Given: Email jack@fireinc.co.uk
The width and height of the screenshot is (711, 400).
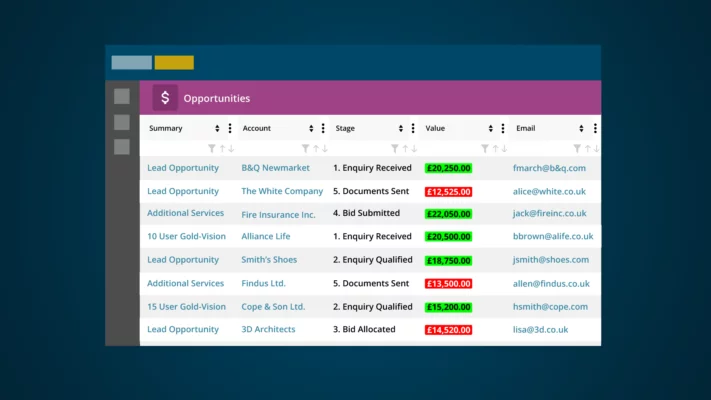Looking at the screenshot, I should pos(550,213).
